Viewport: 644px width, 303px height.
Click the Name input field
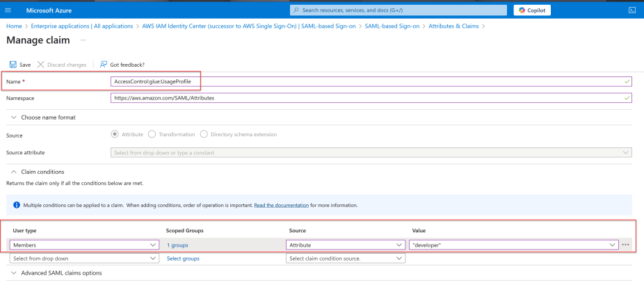pyautogui.click(x=371, y=82)
